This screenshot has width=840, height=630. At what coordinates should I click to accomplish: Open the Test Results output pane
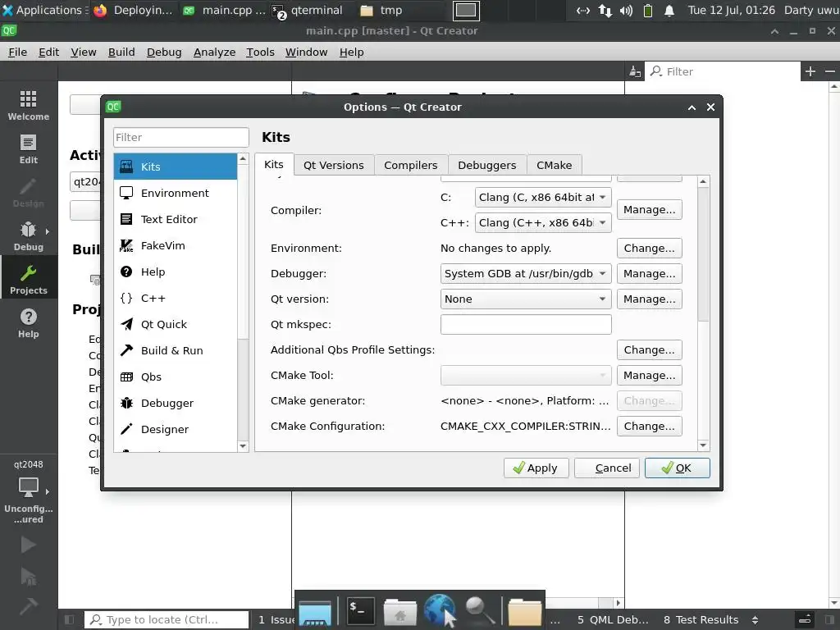click(701, 620)
